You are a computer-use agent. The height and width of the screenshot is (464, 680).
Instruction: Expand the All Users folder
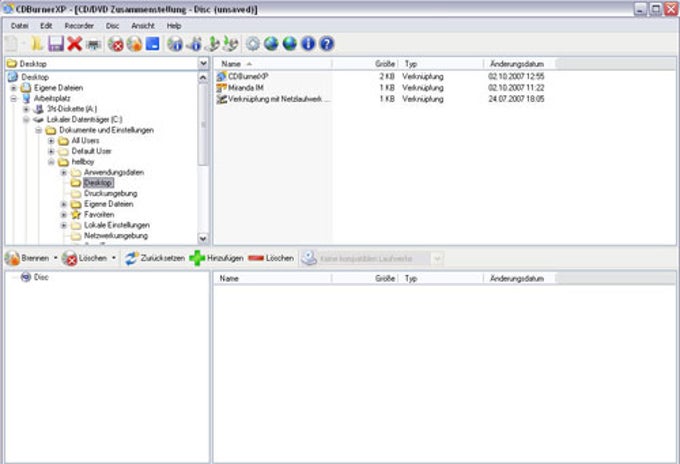(51, 141)
